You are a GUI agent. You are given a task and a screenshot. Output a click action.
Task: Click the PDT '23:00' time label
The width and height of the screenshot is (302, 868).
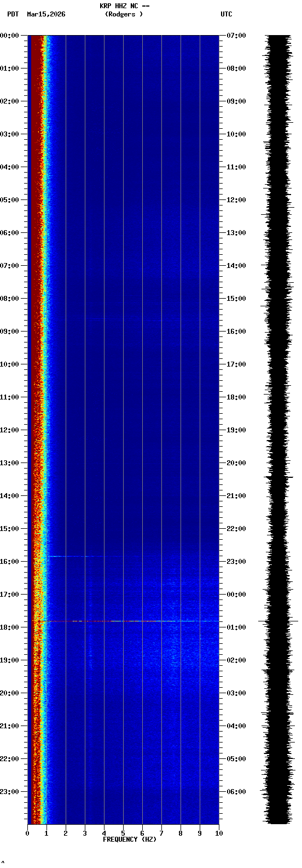coord(9,792)
